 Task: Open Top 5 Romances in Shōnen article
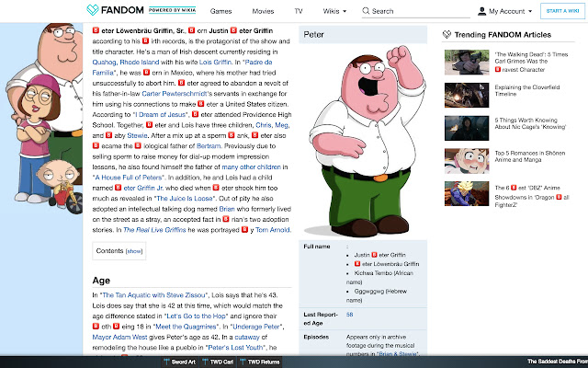pyautogui.click(x=529, y=156)
